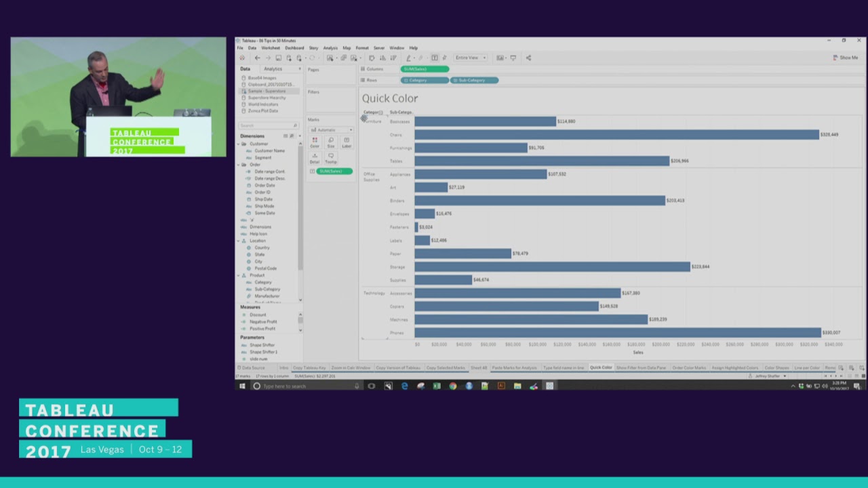Viewport: 868px width, 488px height.
Task: Open the Automatic mark type dropdown
Action: pos(331,129)
